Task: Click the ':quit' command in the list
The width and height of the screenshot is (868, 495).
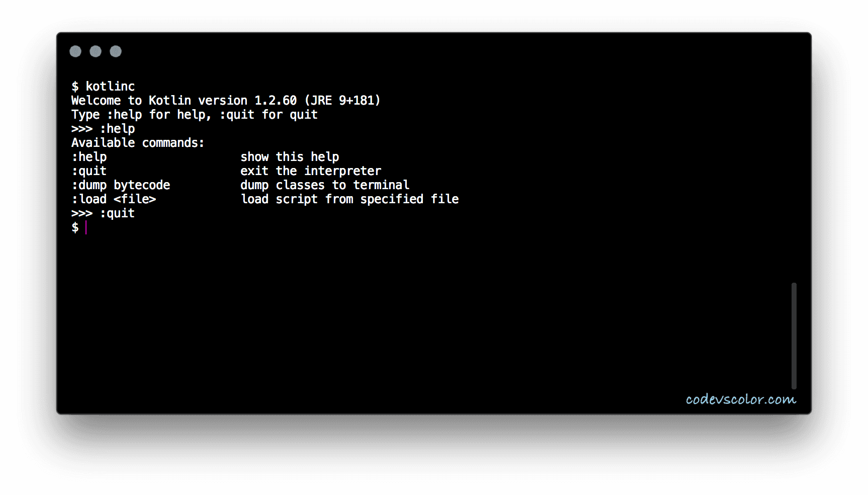Action: (89, 171)
